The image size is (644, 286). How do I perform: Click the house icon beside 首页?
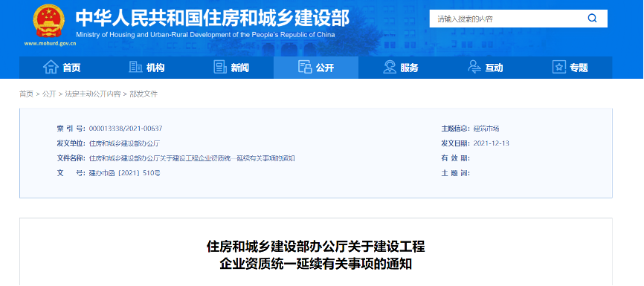51,67
